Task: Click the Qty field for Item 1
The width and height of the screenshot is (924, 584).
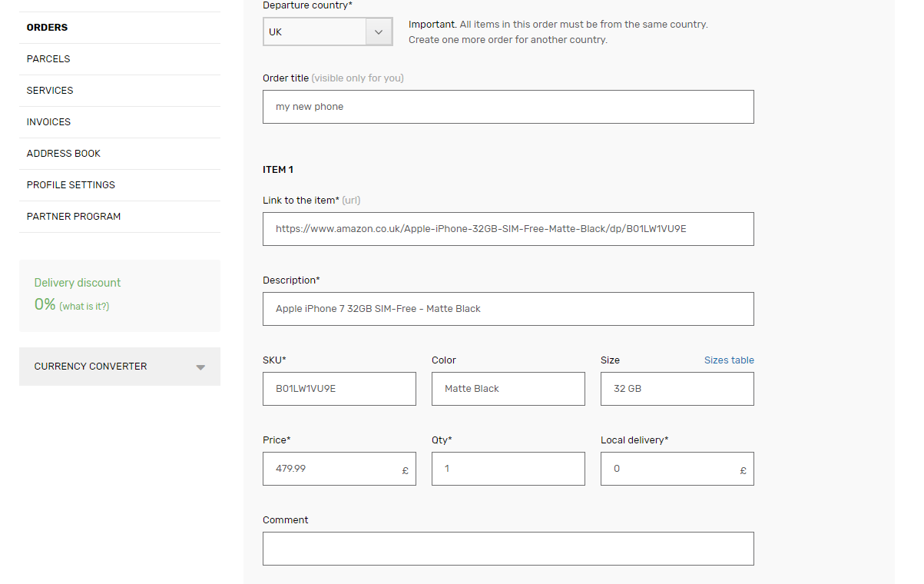Action: tap(508, 469)
